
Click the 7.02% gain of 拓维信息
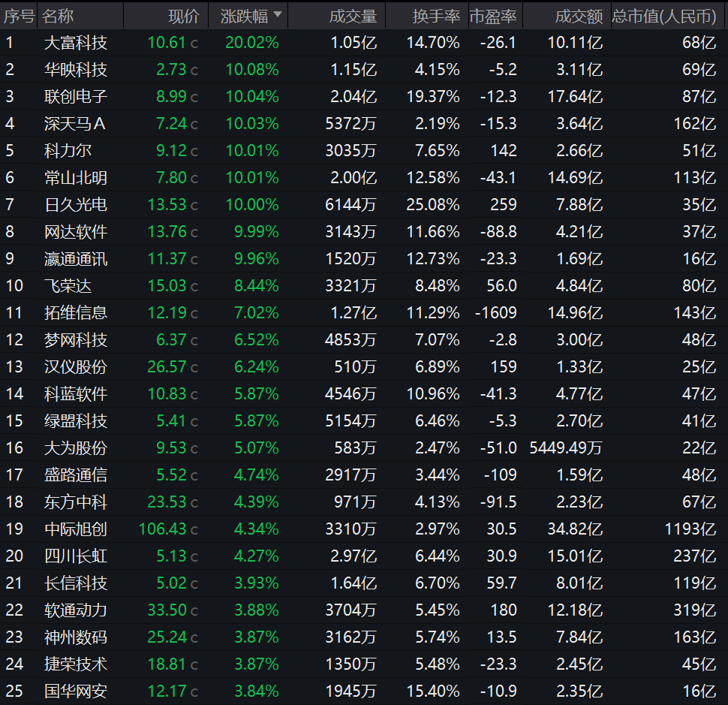[x=256, y=312]
